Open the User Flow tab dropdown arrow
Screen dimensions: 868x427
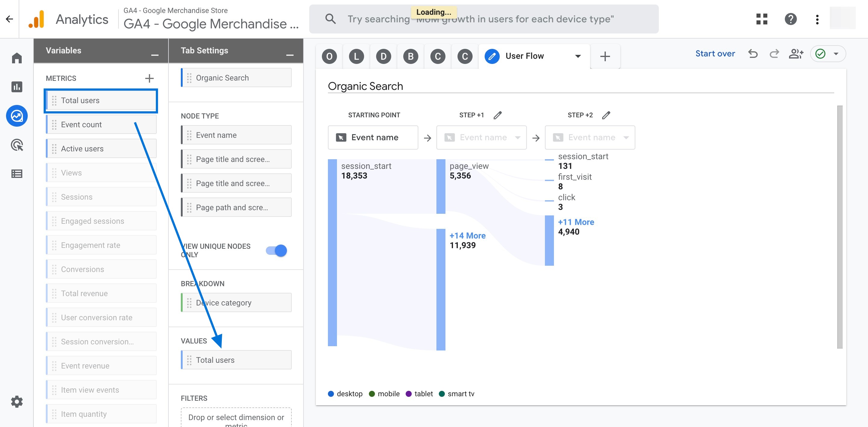pos(578,56)
